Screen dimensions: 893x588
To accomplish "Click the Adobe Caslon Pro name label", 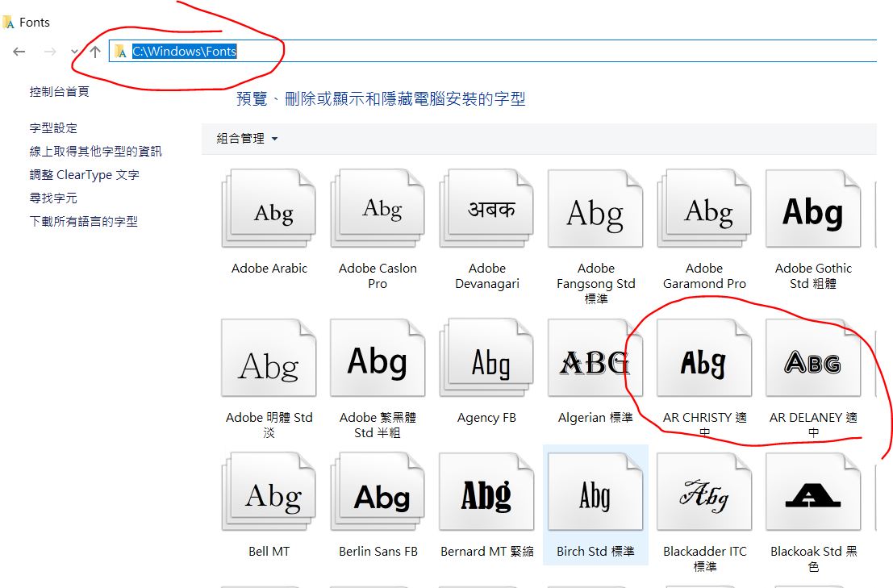I will 378,276.
